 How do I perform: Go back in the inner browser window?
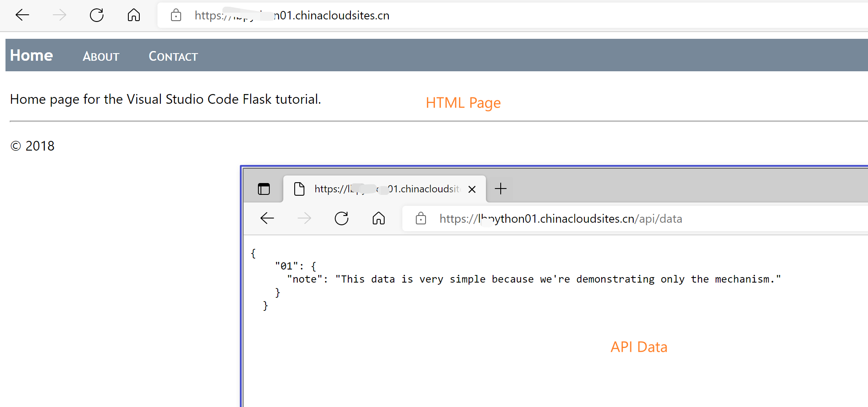point(267,218)
